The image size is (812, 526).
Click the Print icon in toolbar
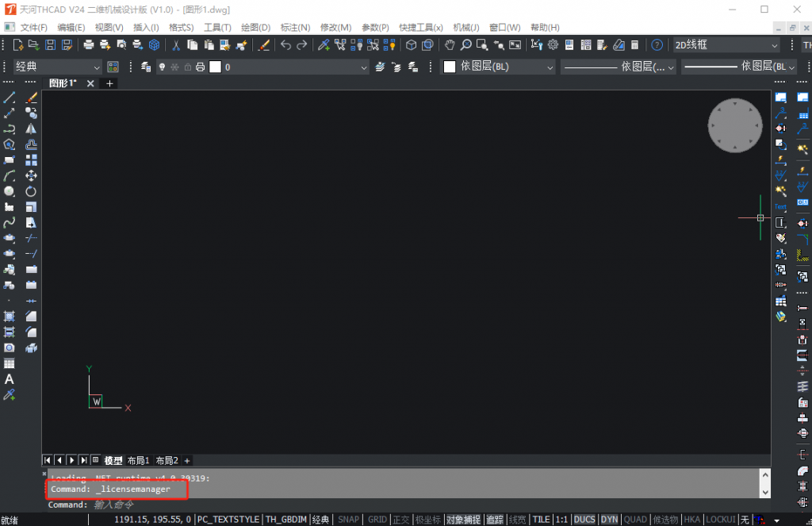[88, 45]
